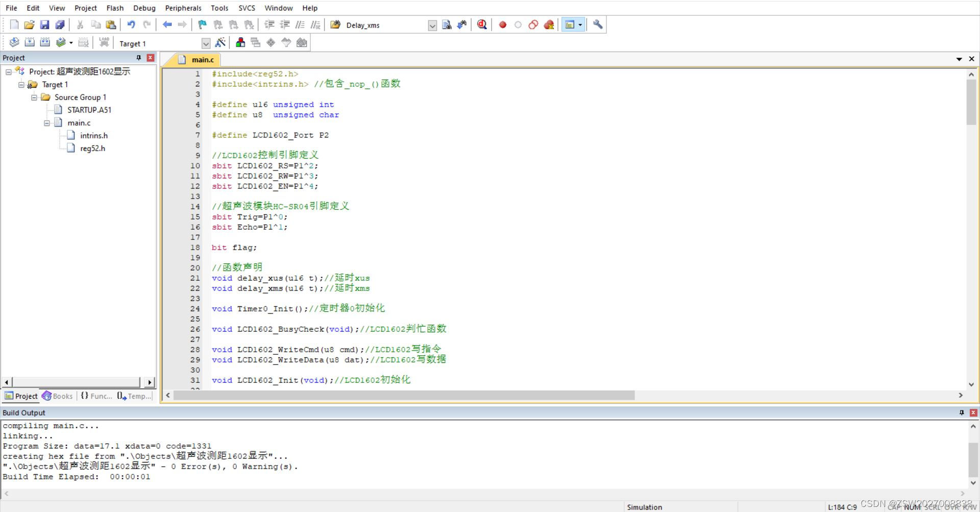This screenshot has width=980, height=512.
Task: Kill all breakpoints with the red X icon
Action: [x=549, y=25]
